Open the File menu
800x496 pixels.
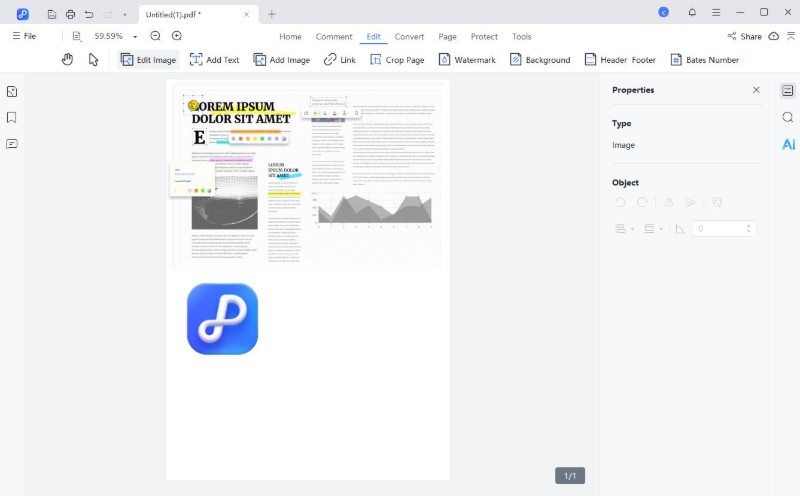pyautogui.click(x=24, y=36)
